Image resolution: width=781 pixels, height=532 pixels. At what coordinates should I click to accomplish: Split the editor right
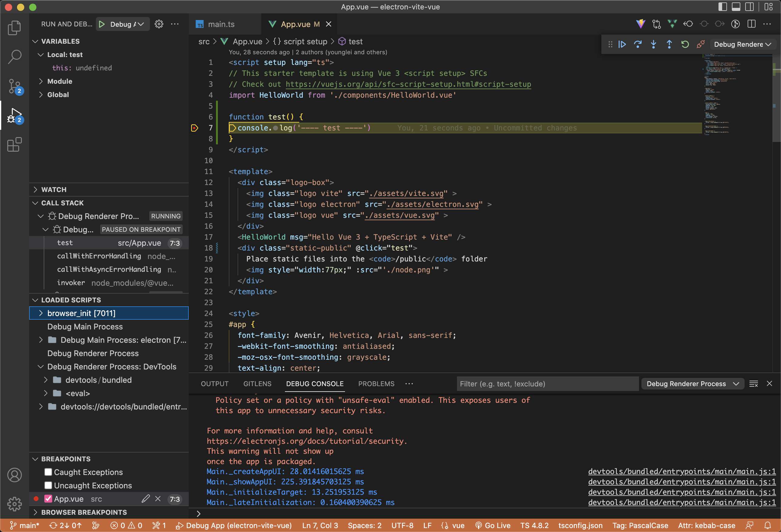tap(752, 24)
